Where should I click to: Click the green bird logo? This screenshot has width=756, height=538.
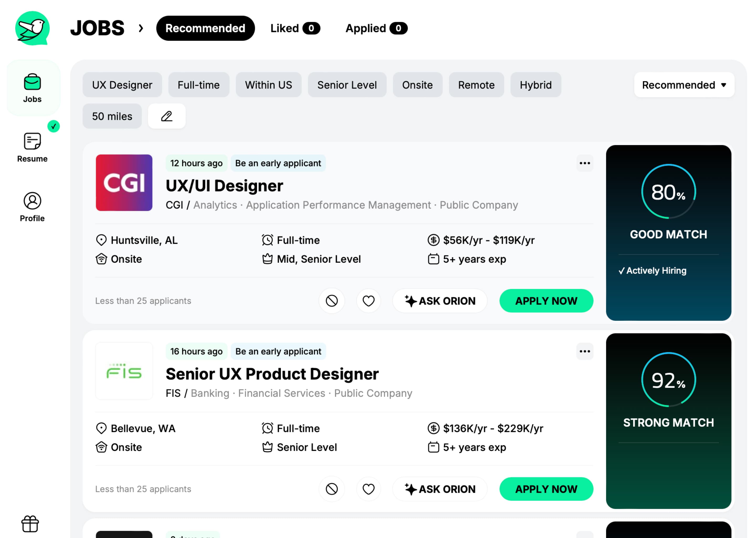[x=32, y=28]
